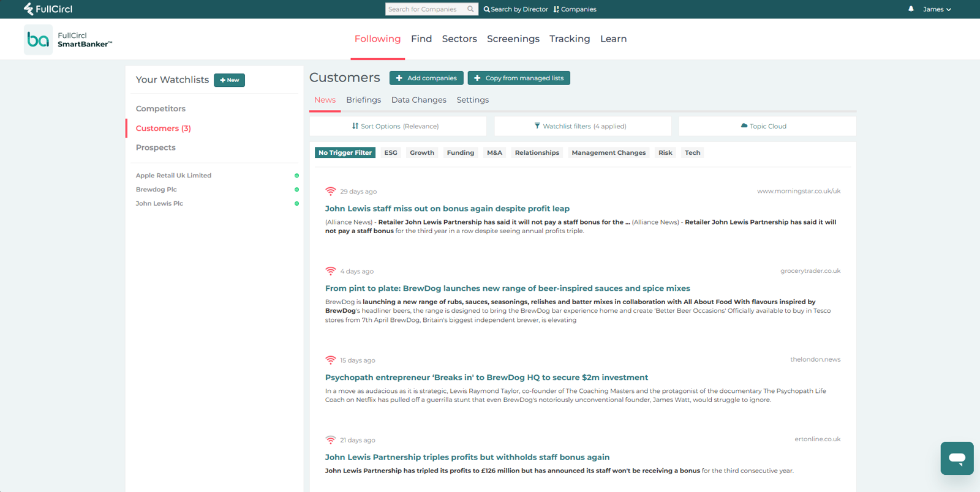This screenshot has width=980, height=492.
Task: Click the Companies link in top bar
Action: 575,9
